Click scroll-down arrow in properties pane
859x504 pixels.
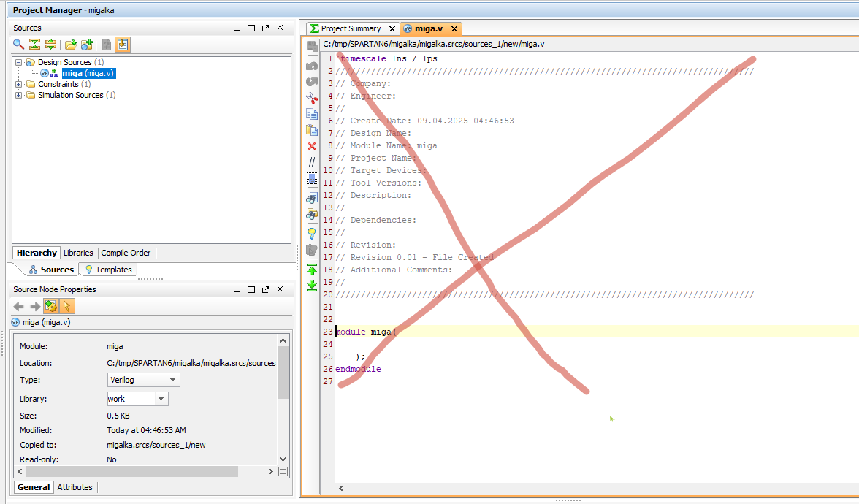coord(283,459)
